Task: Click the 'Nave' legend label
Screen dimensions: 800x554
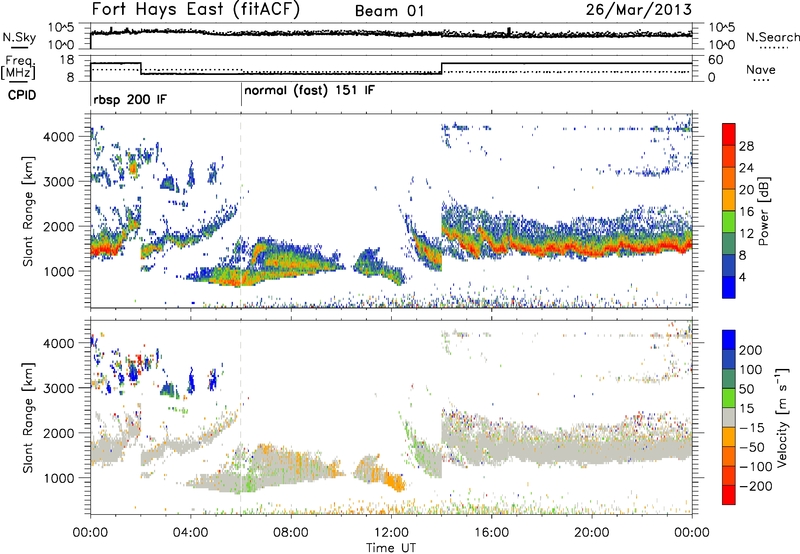Action: [x=761, y=69]
